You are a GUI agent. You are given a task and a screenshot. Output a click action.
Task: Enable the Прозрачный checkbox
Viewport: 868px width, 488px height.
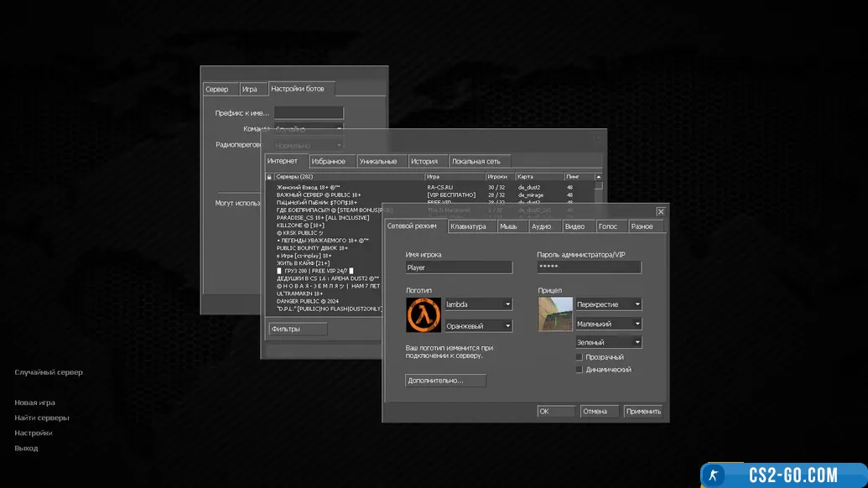pyautogui.click(x=579, y=357)
